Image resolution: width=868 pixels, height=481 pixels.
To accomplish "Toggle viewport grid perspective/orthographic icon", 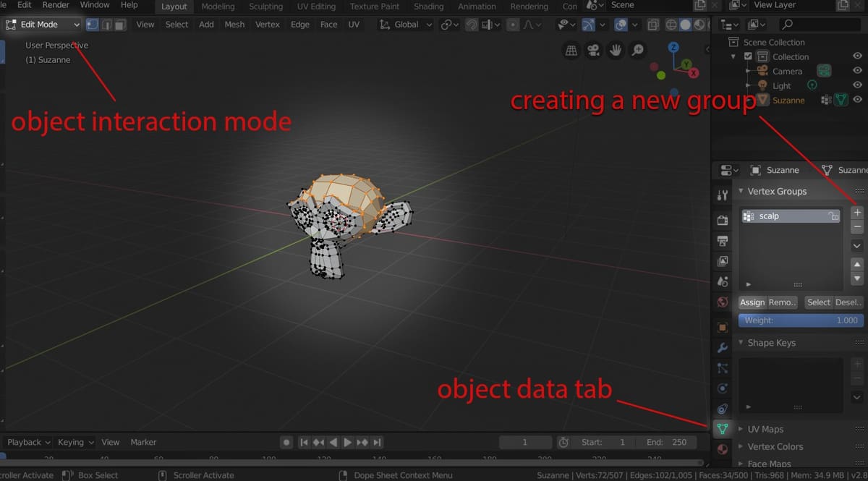I will [571, 51].
